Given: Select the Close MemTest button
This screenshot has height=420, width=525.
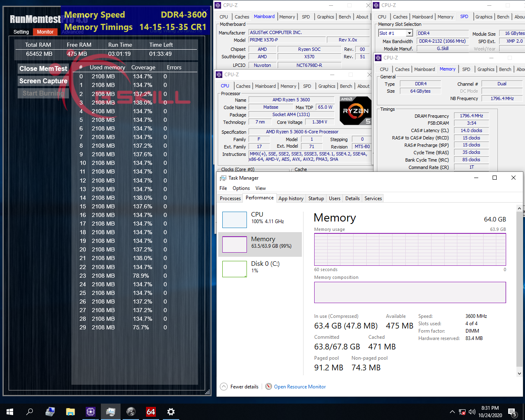Looking at the screenshot, I should pyautogui.click(x=43, y=68).
